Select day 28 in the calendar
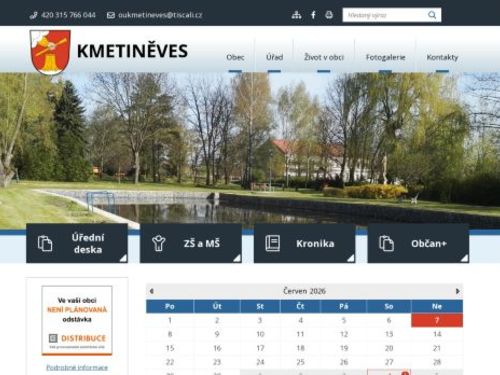This screenshot has height=375, width=500. point(437,362)
